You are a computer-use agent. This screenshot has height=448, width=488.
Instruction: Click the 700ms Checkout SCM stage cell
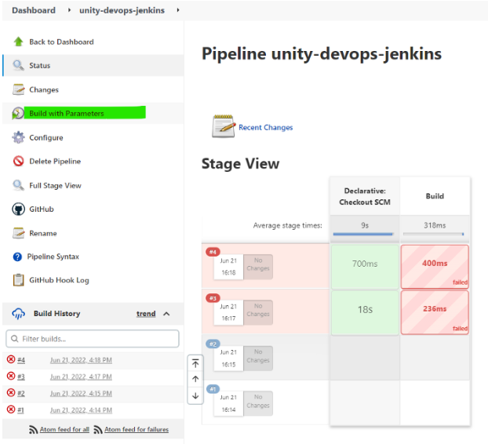(365, 267)
